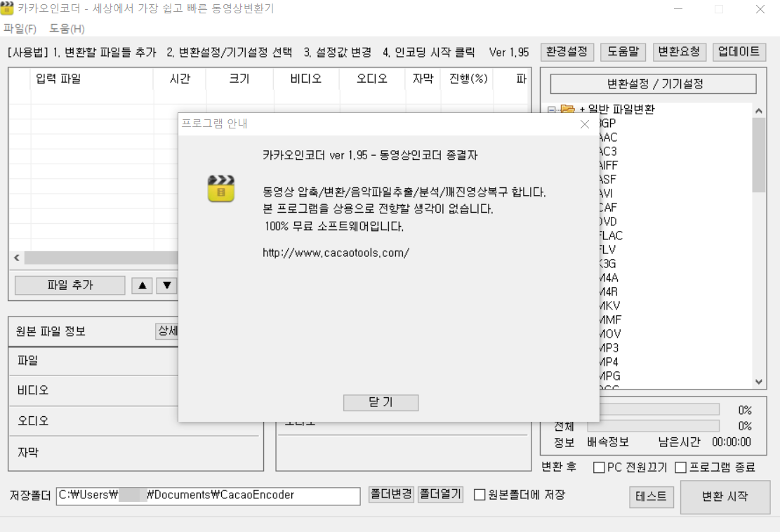
Task: Click the format tree vertical scrollbar thumb
Action: (x=759, y=155)
